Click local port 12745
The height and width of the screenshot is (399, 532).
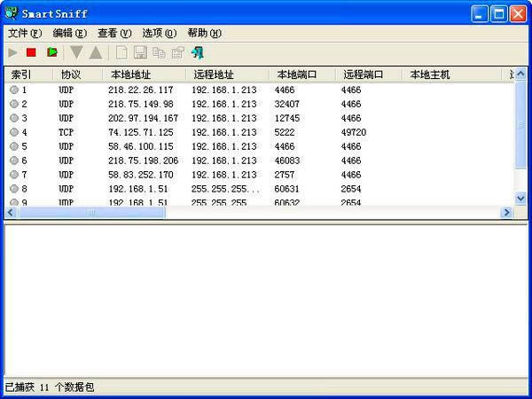287,118
